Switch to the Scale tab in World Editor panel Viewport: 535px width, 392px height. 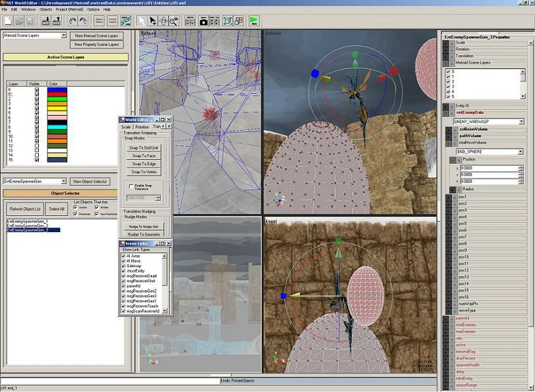click(x=126, y=126)
